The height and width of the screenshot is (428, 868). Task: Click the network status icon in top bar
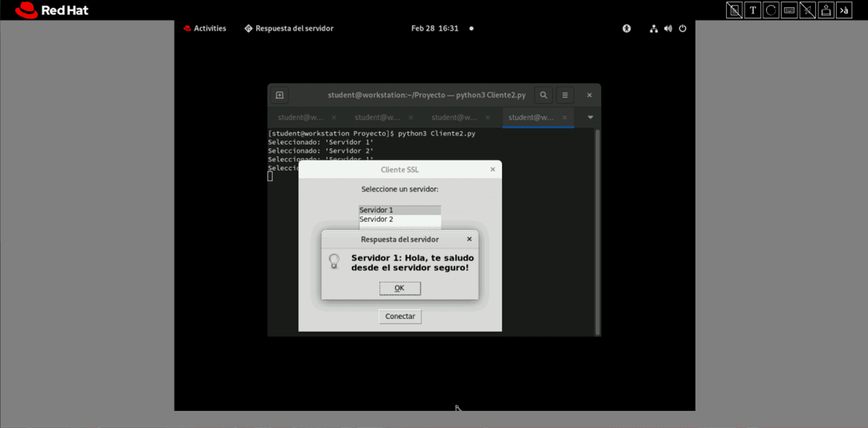654,28
